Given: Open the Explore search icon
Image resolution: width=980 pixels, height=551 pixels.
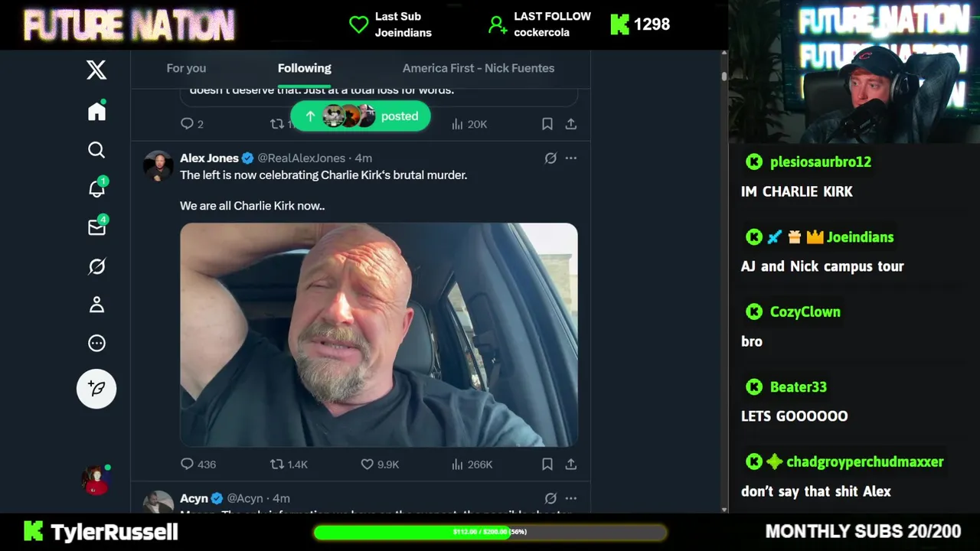Looking at the screenshot, I should click(96, 150).
